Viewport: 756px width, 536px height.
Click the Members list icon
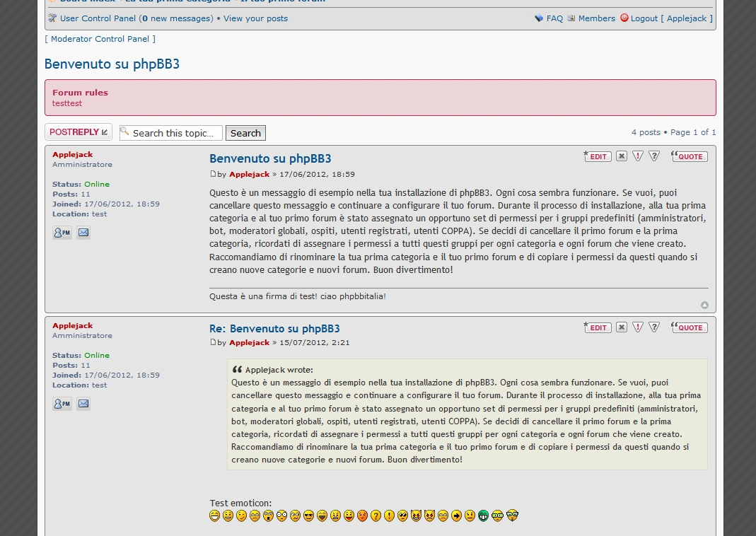click(571, 18)
